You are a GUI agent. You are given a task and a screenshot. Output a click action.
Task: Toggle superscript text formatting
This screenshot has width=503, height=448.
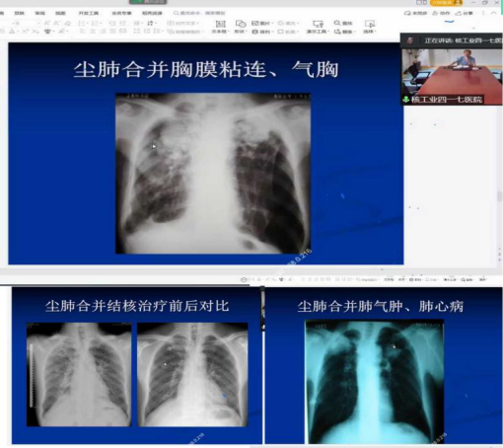[26, 32]
